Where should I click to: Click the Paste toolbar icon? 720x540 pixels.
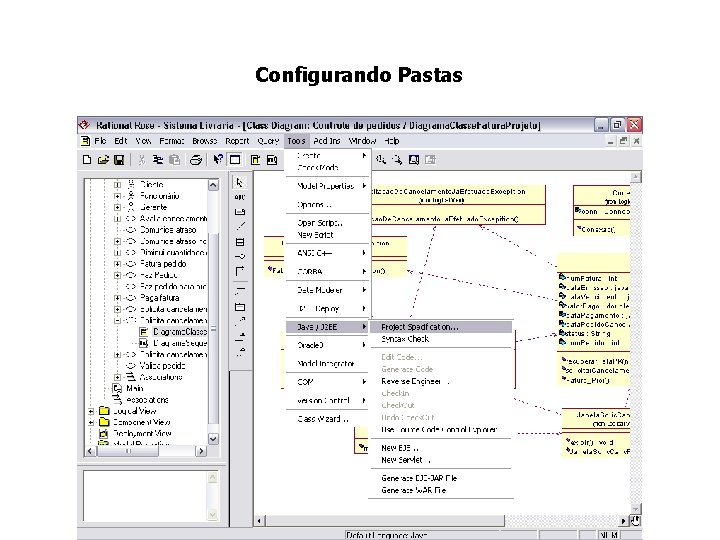[x=174, y=160]
